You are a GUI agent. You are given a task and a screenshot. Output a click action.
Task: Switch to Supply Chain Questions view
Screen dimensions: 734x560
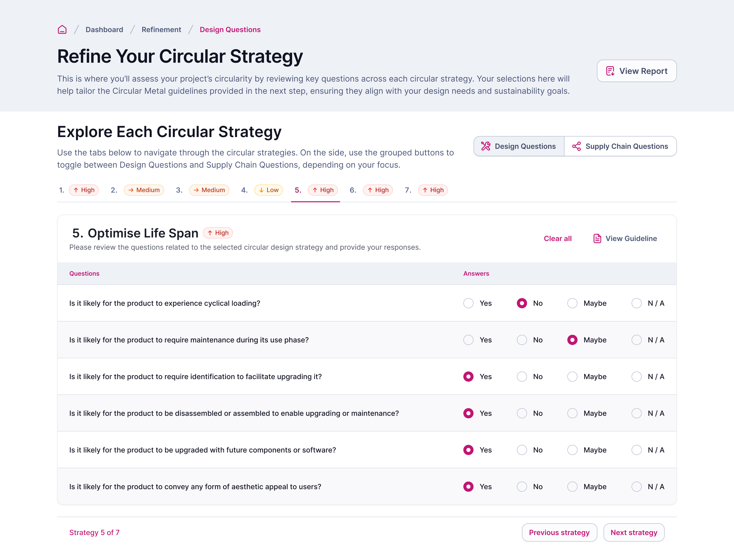point(620,146)
